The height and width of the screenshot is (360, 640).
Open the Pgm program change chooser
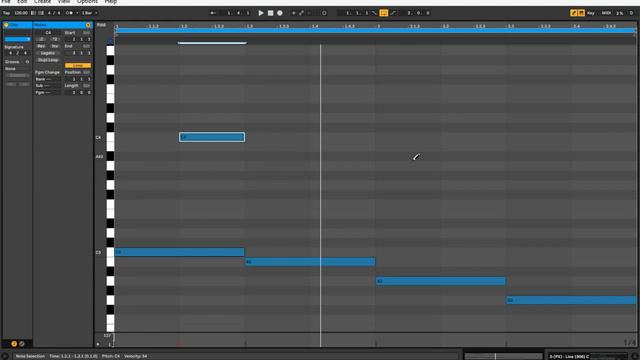(48, 93)
